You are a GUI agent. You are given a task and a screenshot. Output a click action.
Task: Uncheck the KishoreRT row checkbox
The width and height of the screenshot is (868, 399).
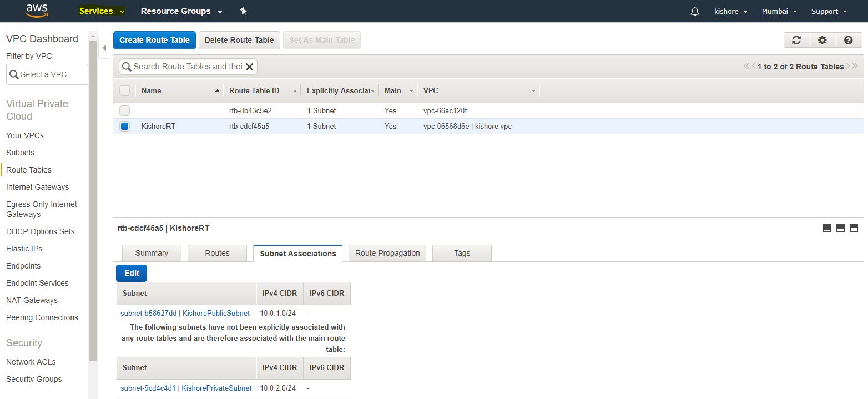[x=125, y=126]
